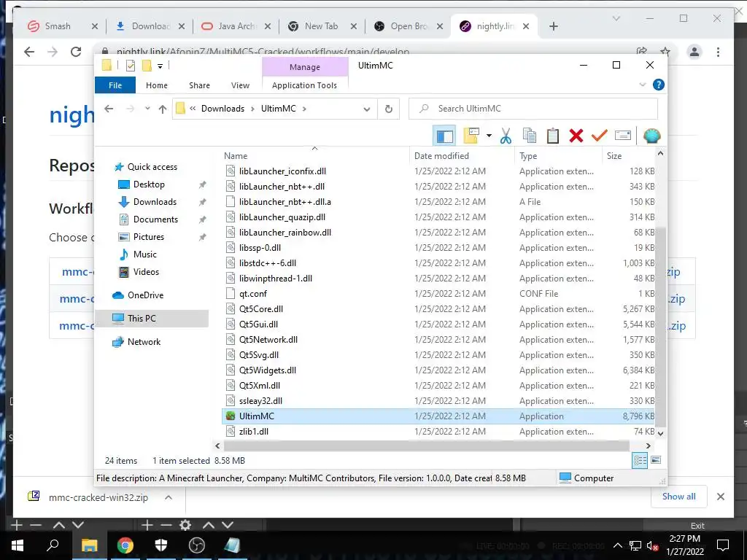The image size is (747, 560).
Task: Toggle the navigation pane toolbar button
Action: [444, 136]
